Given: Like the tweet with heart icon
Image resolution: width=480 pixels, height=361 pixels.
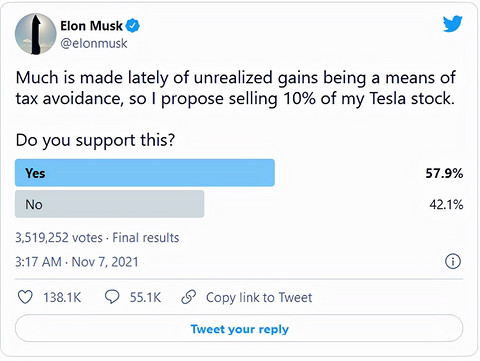Looking at the screenshot, I should [x=25, y=297].
